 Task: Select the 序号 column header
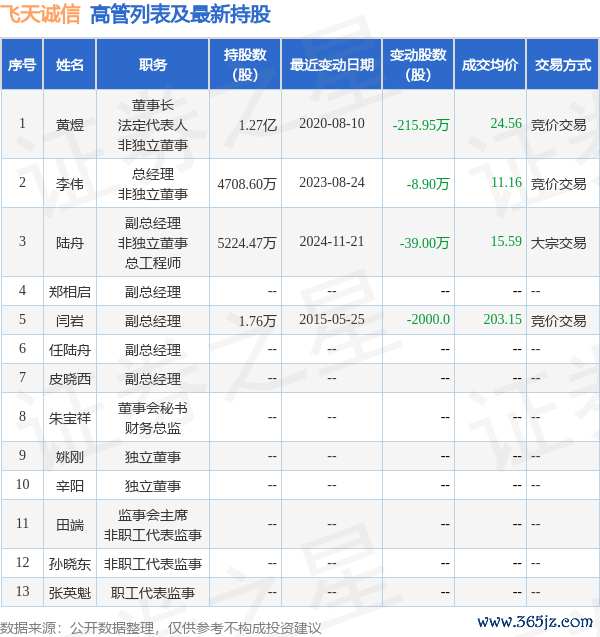[x=22, y=64]
